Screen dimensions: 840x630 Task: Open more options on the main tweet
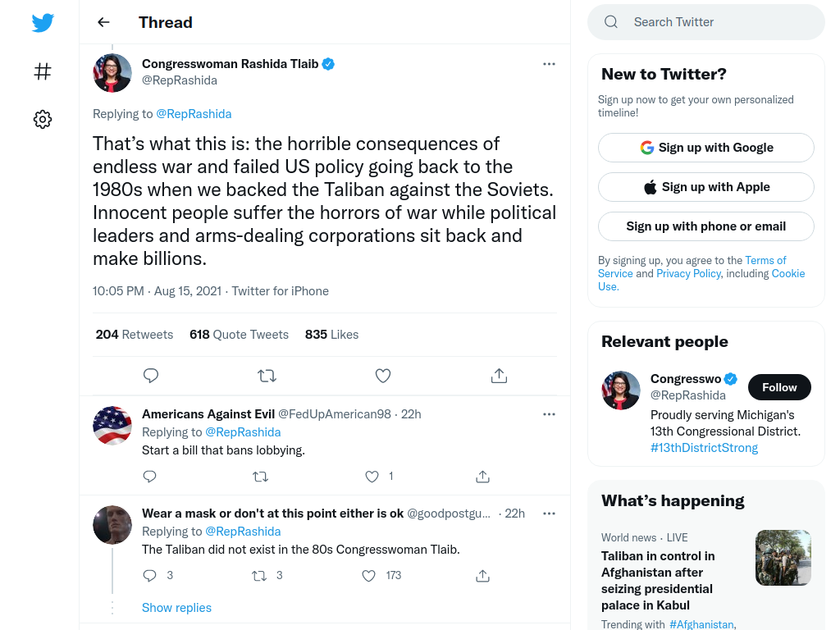tap(549, 64)
